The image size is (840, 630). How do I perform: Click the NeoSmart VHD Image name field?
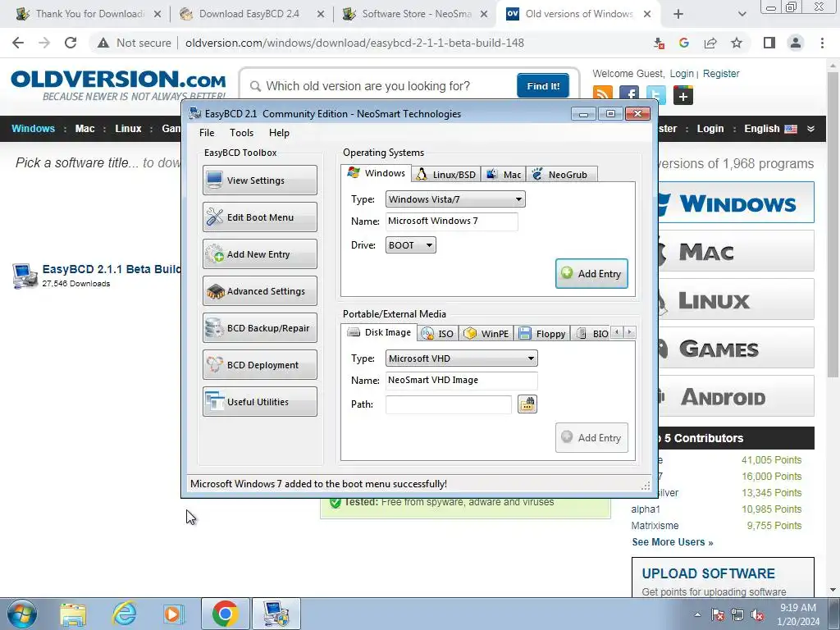point(461,381)
